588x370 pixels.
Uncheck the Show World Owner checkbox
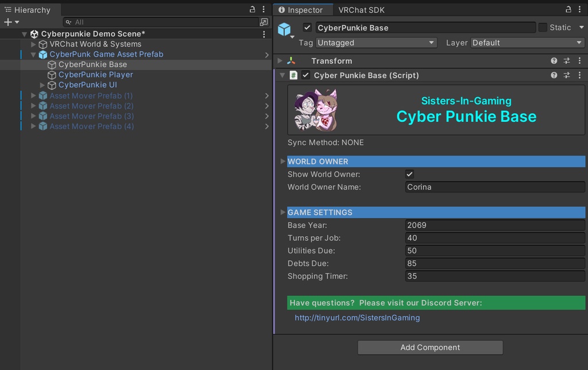point(409,174)
